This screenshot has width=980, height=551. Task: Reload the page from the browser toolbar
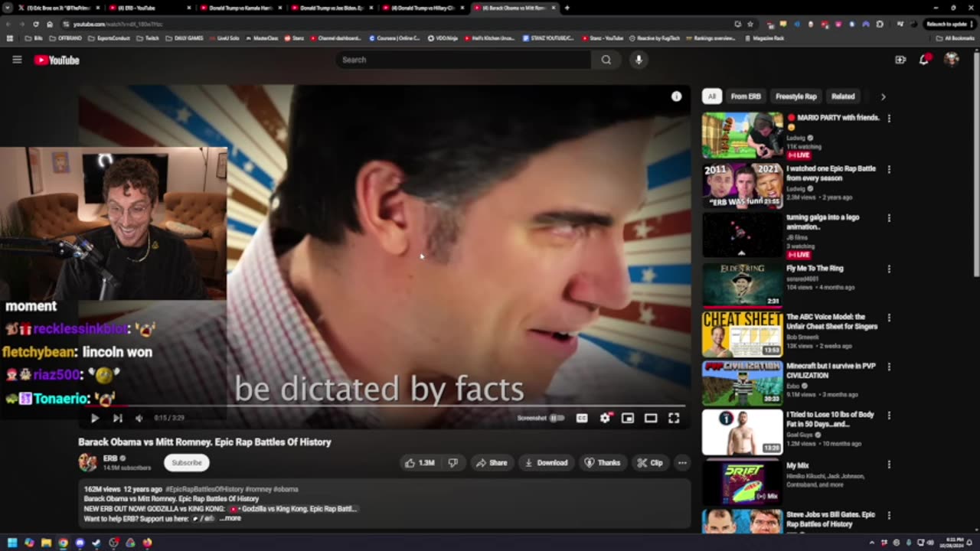click(35, 24)
